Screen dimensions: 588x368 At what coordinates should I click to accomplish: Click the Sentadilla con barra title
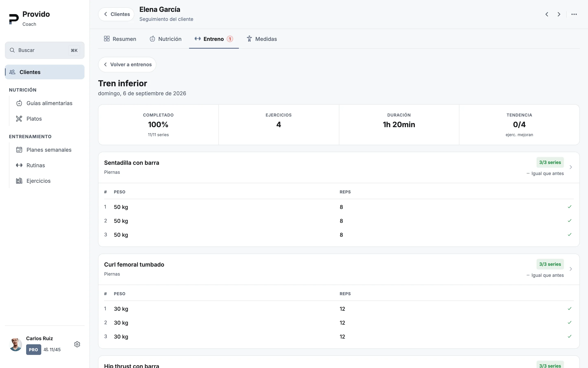coord(132,163)
